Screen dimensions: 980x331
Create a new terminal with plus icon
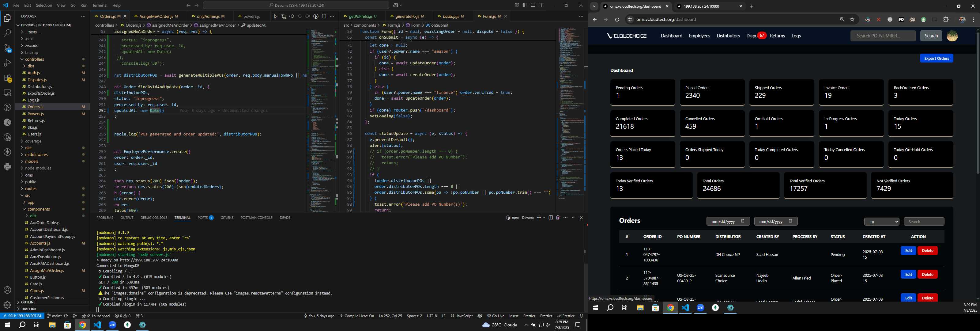pos(539,218)
